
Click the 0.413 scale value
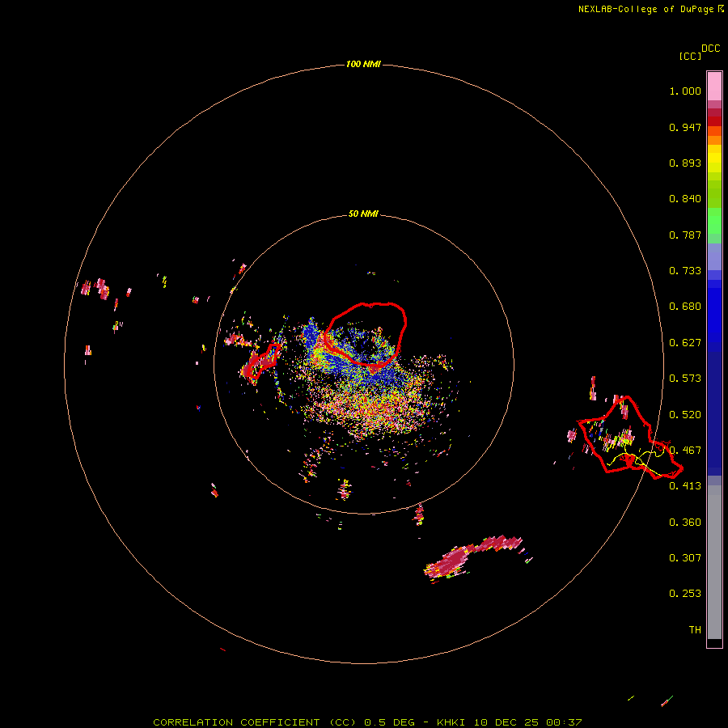click(x=685, y=486)
